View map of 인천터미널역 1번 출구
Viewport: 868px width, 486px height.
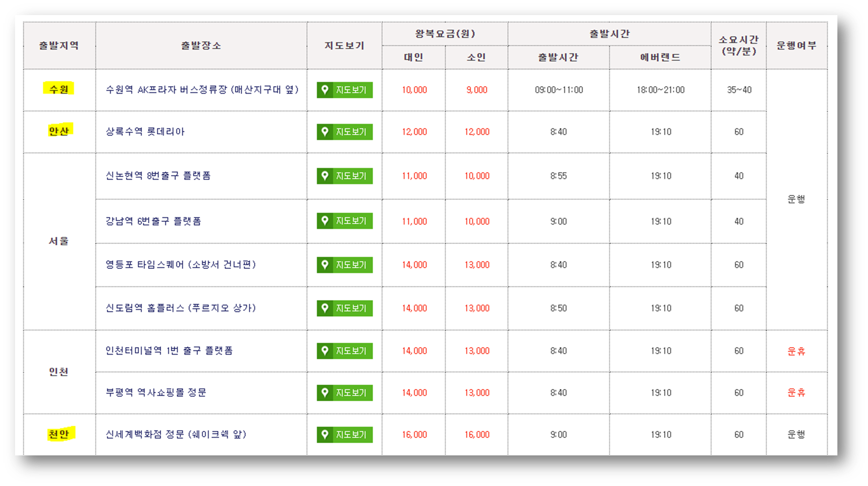pyautogui.click(x=345, y=351)
